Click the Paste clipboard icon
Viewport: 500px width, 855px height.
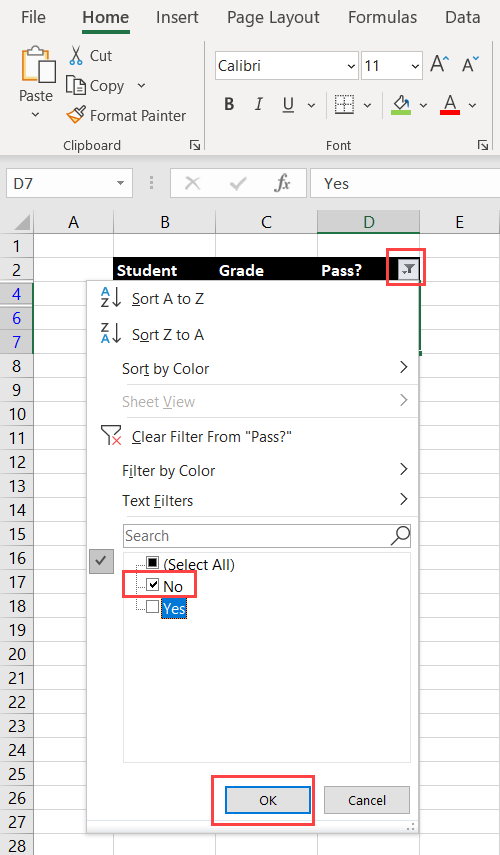[x=38, y=64]
